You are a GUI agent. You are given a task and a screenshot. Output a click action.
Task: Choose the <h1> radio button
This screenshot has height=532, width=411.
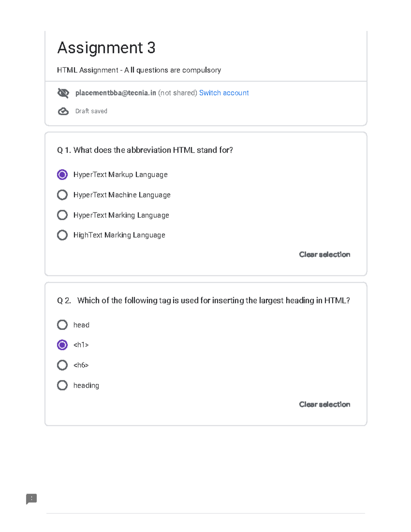(x=62, y=345)
